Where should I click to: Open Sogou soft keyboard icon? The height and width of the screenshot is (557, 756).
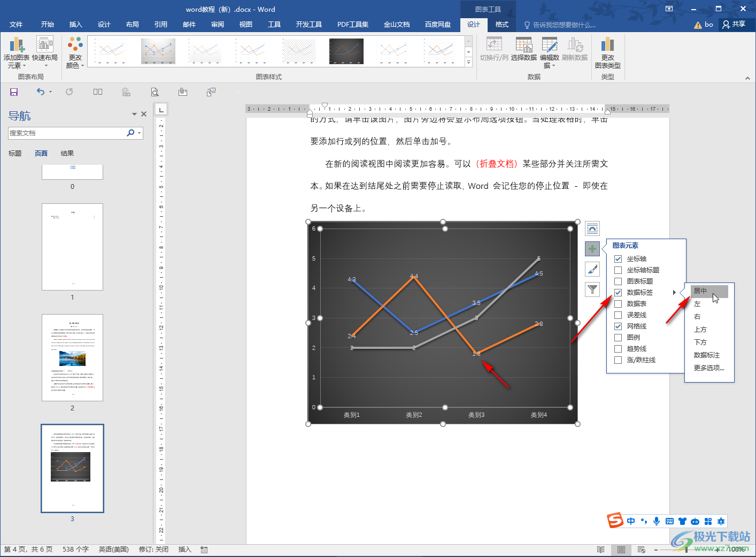point(669,521)
